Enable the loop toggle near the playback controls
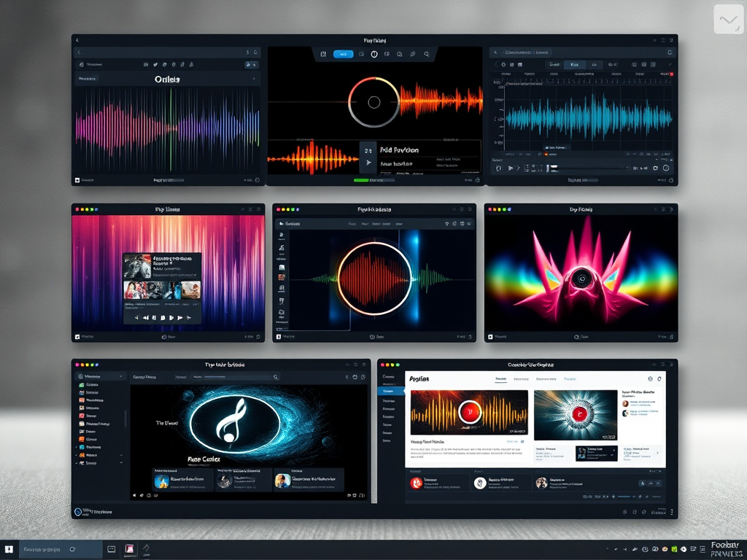Viewport: 747px width, 560px height. pyautogui.click(x=189, y=318)
